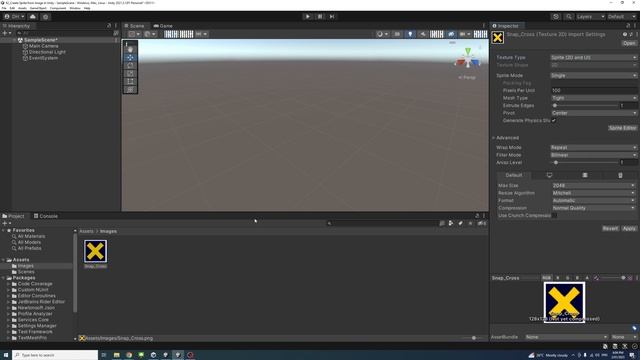Select Main Camera in Hierarchy

click(43, 46)
